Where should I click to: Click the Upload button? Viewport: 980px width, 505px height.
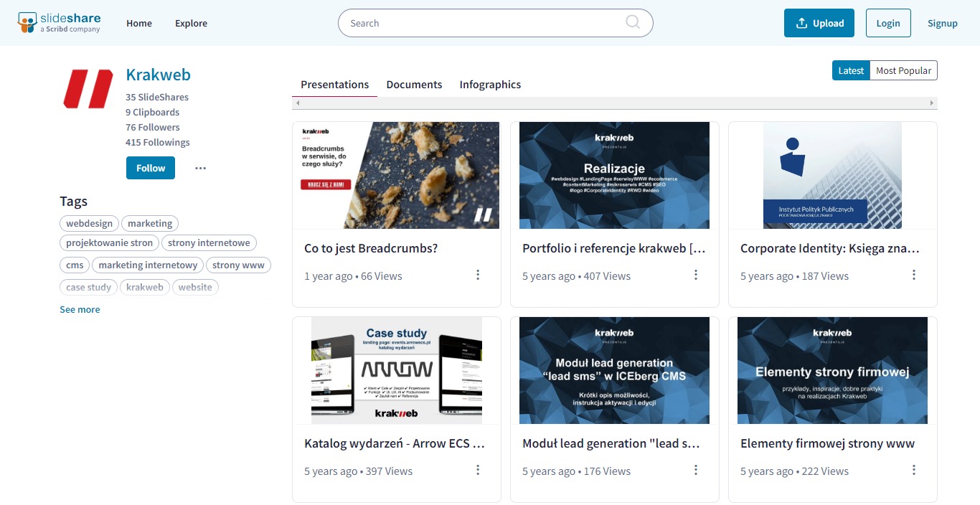tap(819, 23)
